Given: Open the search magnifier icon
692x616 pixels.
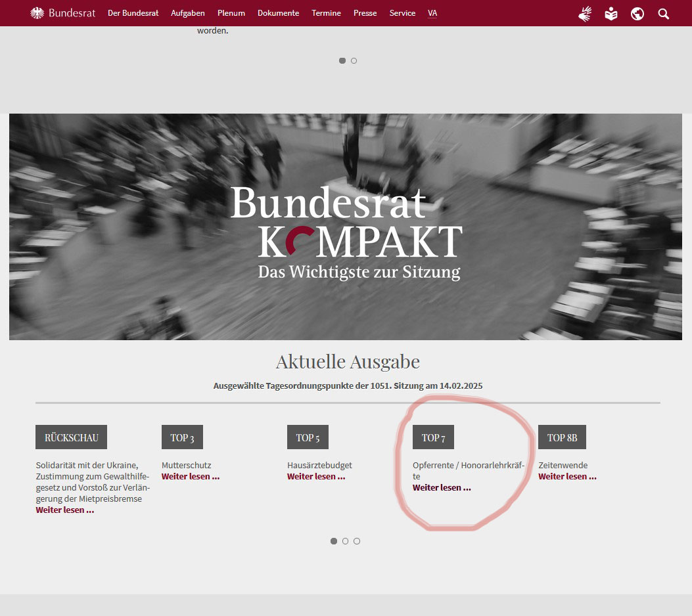Looking at the screenshot, I should click(663, 14).
